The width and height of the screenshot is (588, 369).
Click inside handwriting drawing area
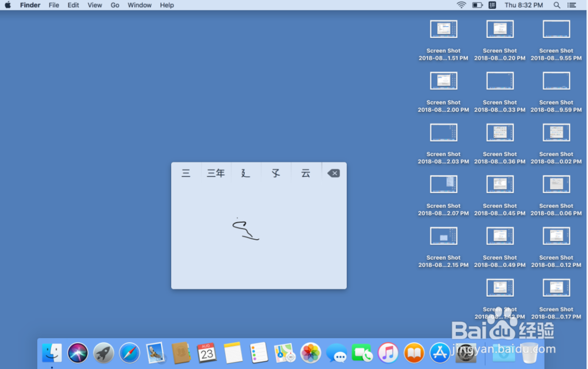click(259, 236)
